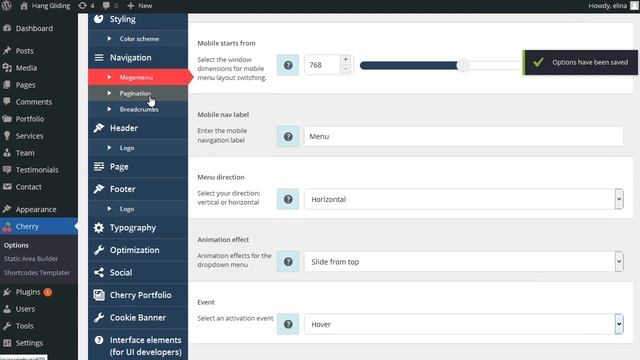Click the Portfolio icon in sidebar

(x=7, y=119)
